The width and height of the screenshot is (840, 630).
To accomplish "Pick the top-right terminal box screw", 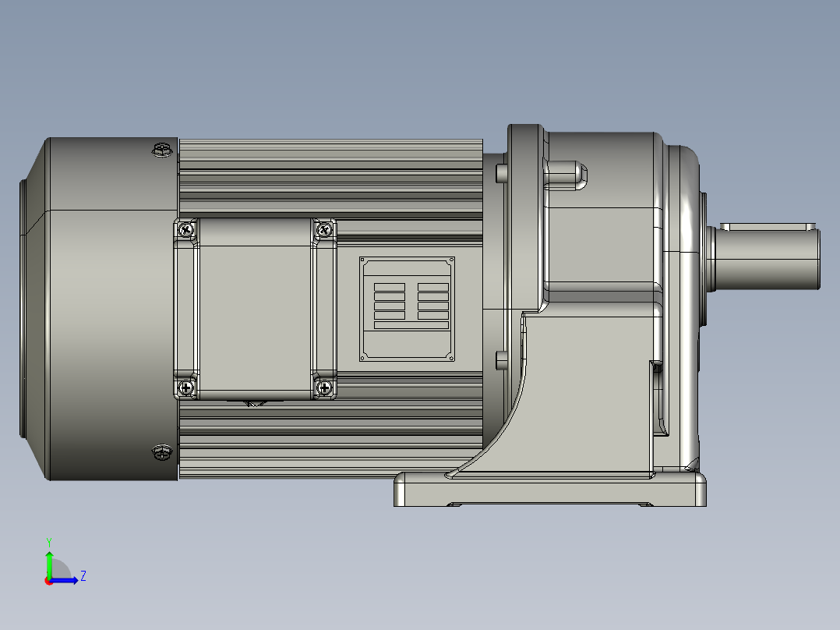I will pos(324,230).
